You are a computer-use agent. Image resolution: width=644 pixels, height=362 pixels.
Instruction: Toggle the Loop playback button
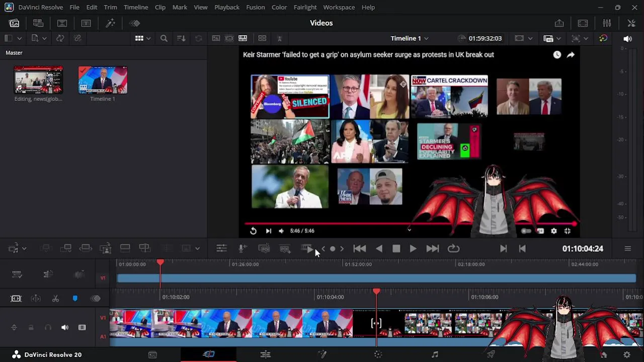tap(453, 248)
